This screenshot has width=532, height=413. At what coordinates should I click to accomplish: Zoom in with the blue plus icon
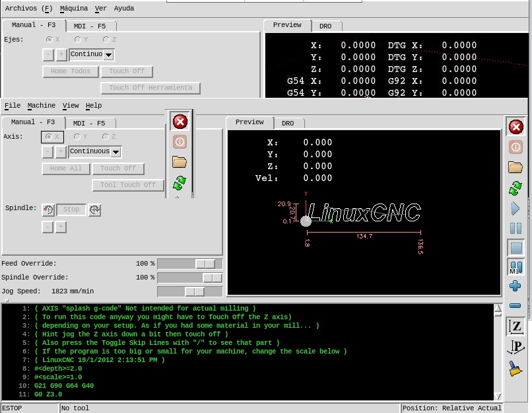click(x=515, y=286)
